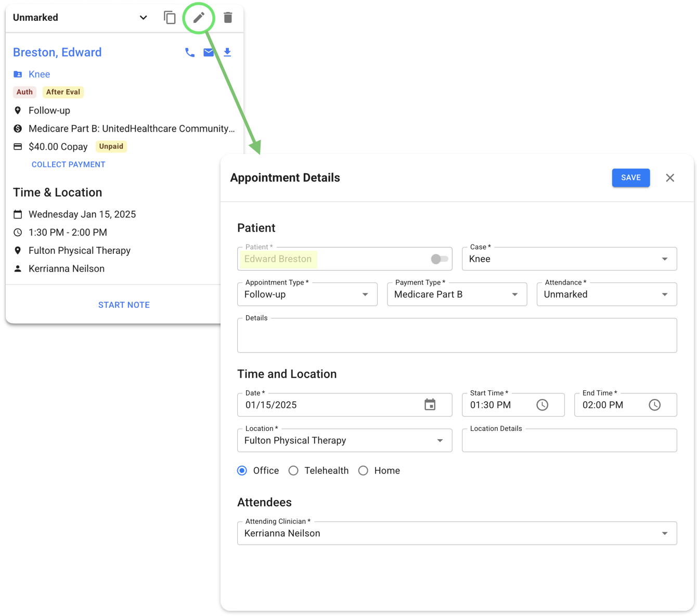Open the Payment Type dropdown
This screenshot has width=697, height=616.
(457, 294)
